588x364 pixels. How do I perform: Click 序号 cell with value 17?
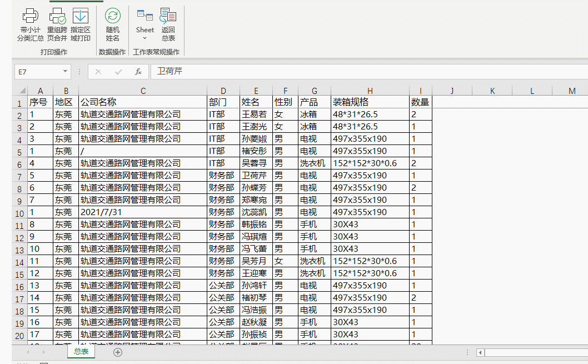click(x=40, y=335)
